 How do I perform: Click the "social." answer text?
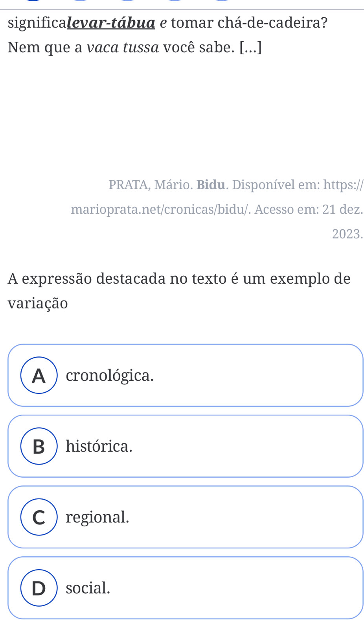tap(88, 587)
